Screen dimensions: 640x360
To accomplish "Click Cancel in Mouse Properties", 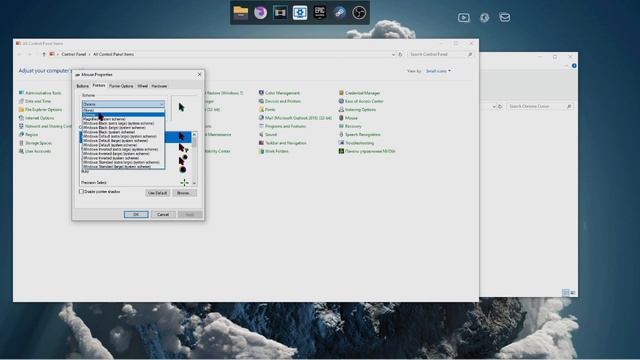I will pyautogui.click(x=163, y=214).
